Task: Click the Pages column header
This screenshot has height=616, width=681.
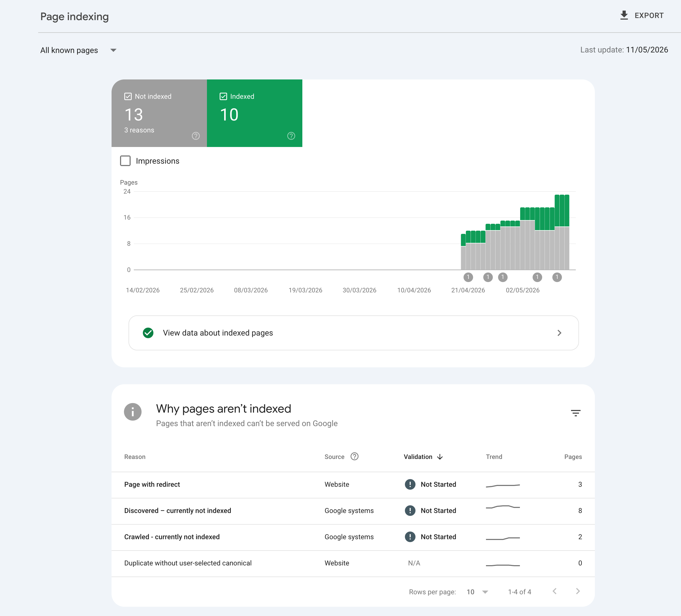Action: click(x=573, y=457)
